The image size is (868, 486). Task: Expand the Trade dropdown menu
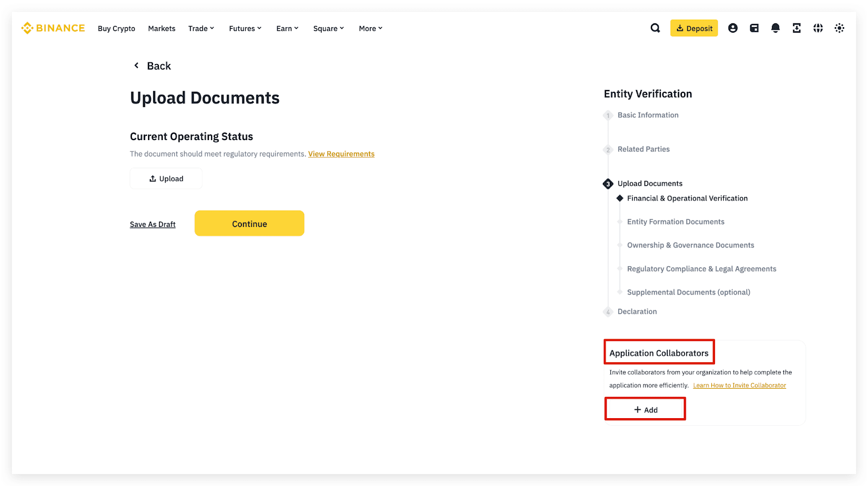coord(201,29)
